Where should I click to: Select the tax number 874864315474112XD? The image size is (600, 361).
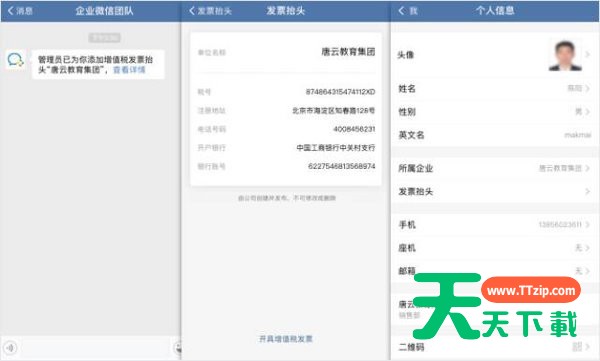click(x=340, y=92)
